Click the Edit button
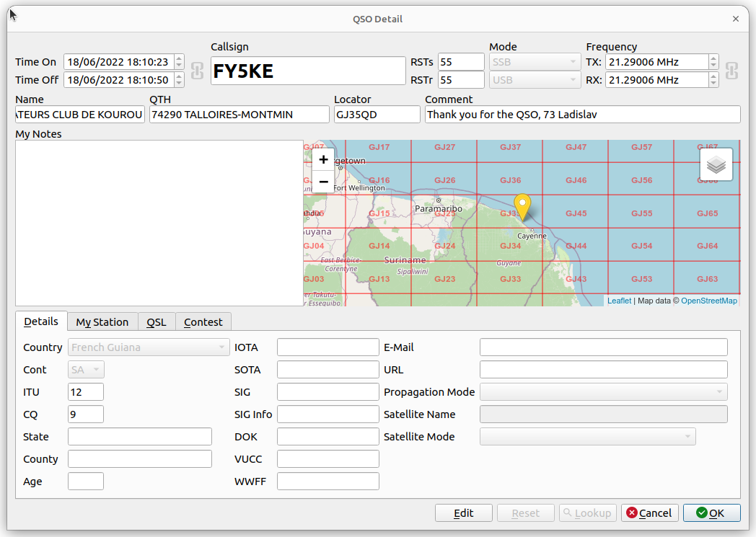The width and height of the screenshot is (756, 537). pos(463,513)
